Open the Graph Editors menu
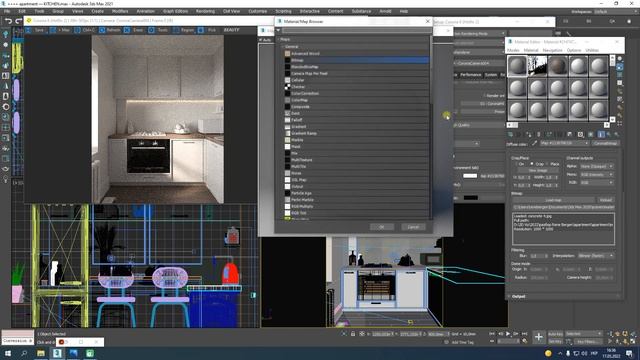Screen dimensions: 640x360 click(175, 11)
